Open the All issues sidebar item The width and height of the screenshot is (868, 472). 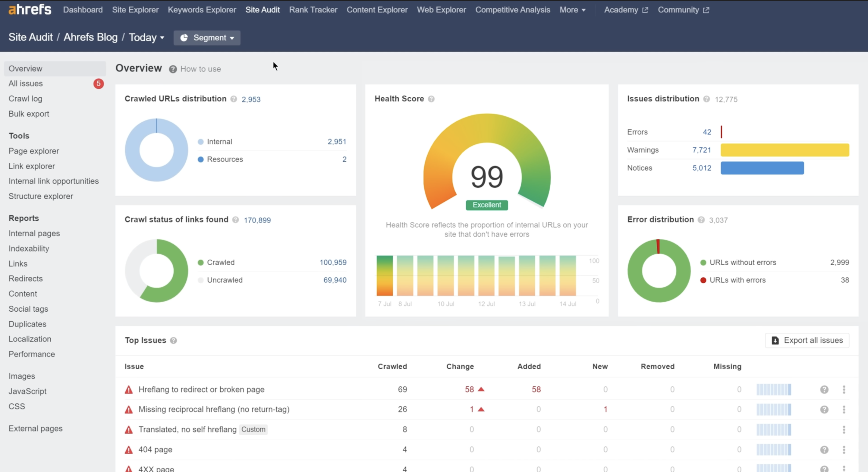point(55,83)
